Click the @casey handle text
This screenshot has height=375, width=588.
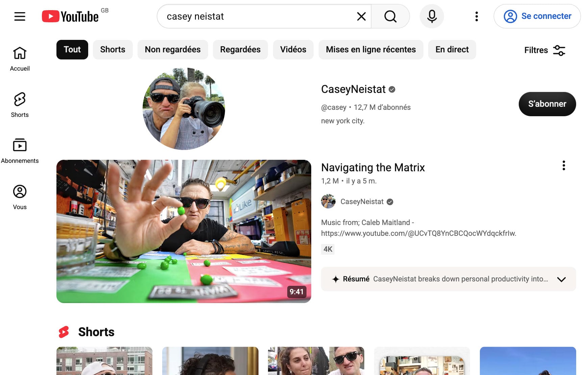(x=334, y=107)
